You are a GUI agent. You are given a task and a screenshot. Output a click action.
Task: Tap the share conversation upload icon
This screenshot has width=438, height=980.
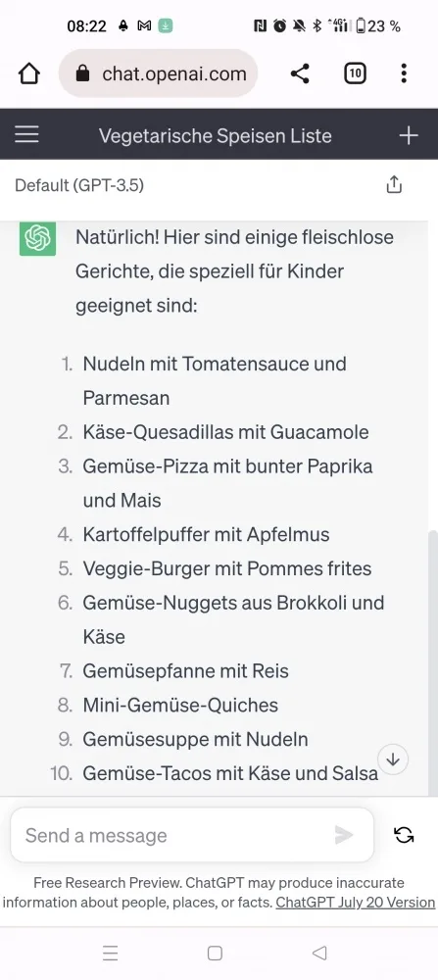pyautogui.click(x=394, y=185)
